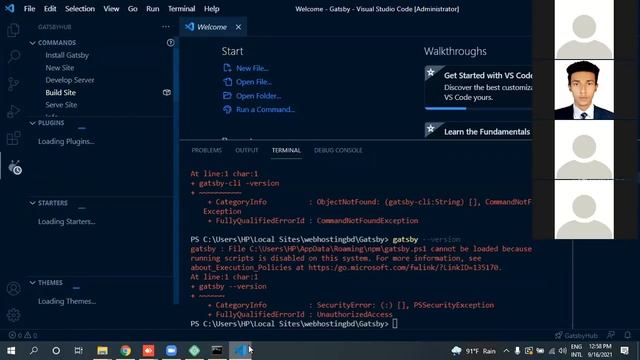Select the TERMINAL panel tab
The height and width of the screenshot is (360, 640).
pyautogui.click(x=286, y=150)
